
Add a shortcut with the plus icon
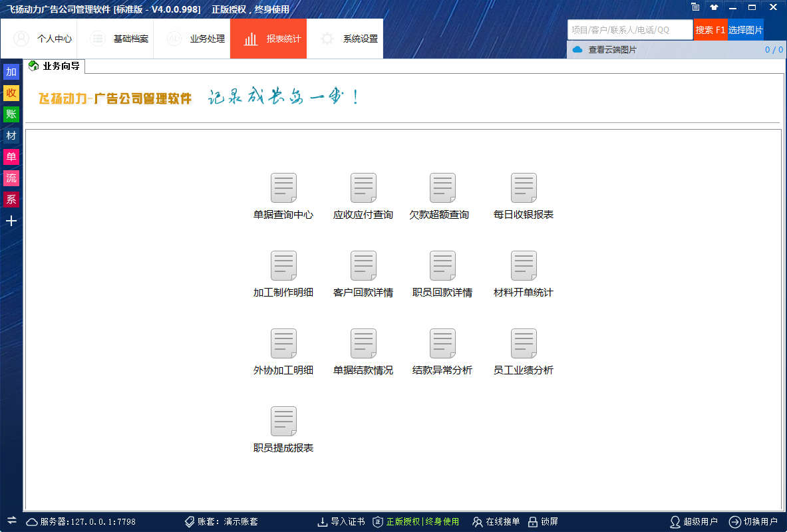[x=11, y=221]
